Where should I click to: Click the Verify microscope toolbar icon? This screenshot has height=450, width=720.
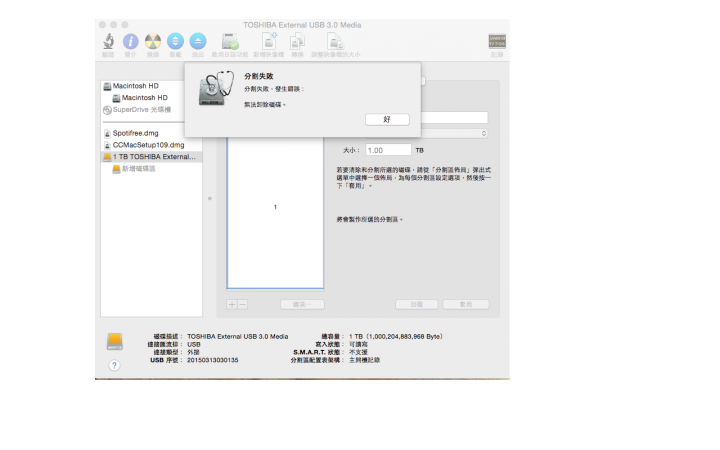click(x=108, y=41)
